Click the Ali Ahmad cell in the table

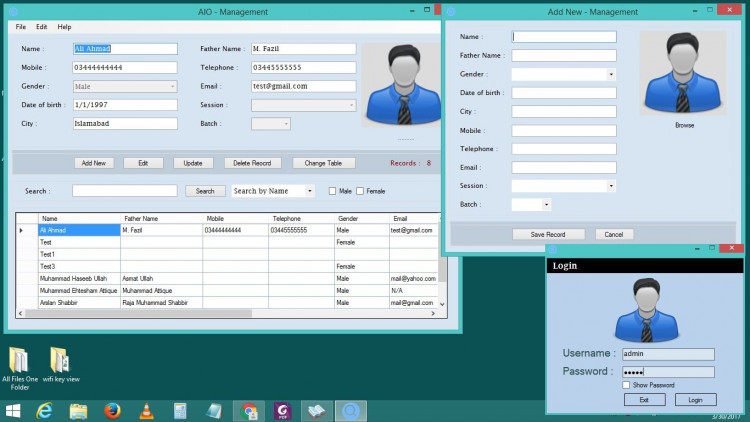click(79, 230)
